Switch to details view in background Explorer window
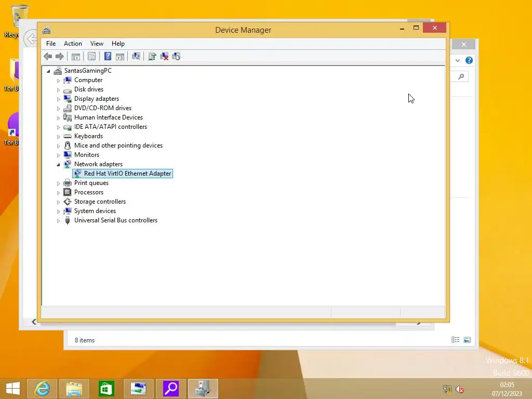Viewport: 532px width, 399px height. click(x=455, y=340)
